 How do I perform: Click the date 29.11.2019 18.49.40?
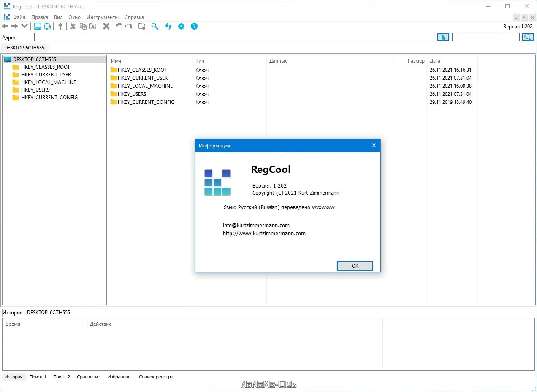coord(450,102)
